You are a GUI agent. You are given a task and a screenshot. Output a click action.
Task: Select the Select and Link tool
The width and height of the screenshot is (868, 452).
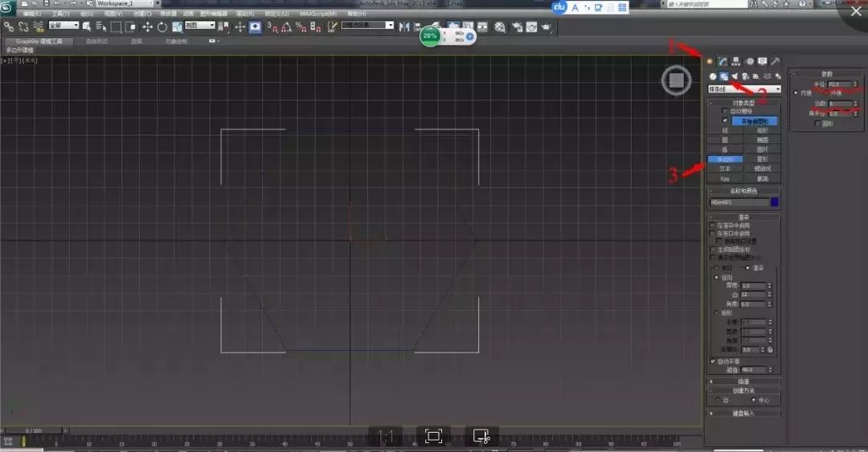8,26
